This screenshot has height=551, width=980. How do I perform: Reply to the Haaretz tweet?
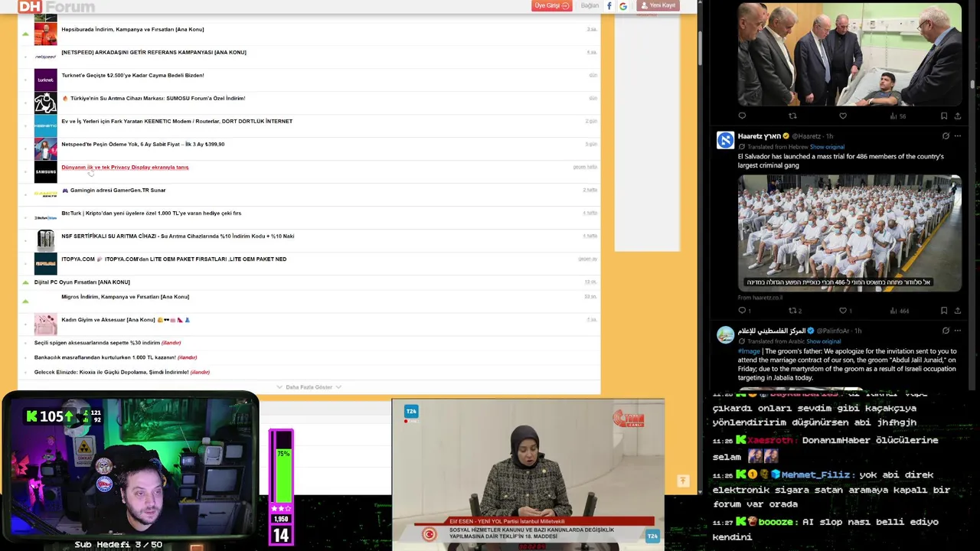(742, 311)
